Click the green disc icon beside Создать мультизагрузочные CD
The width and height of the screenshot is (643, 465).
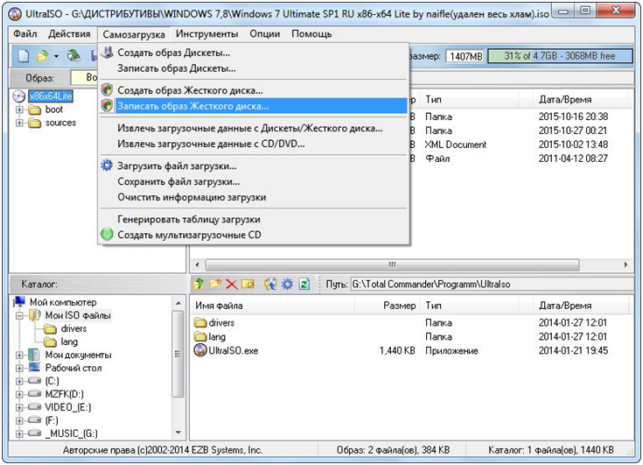pos(107,234)
